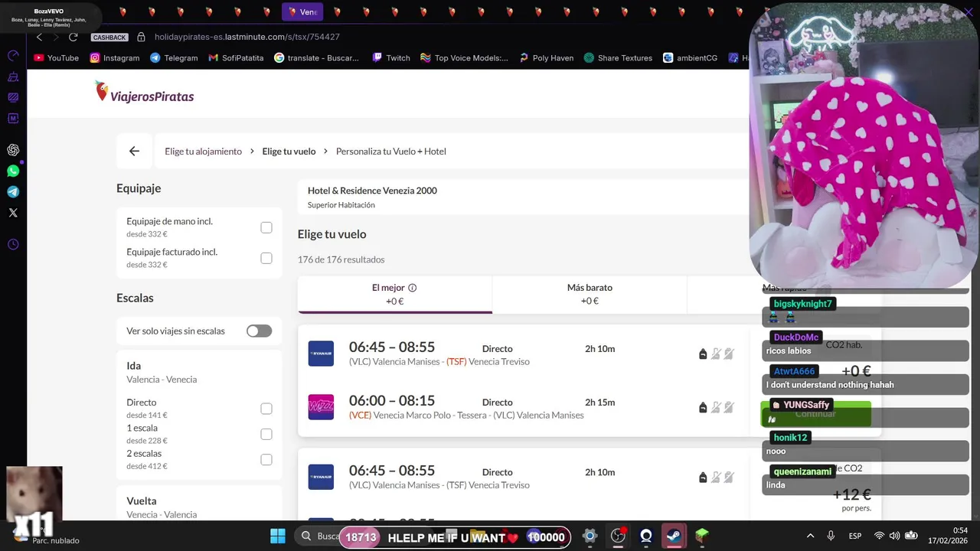The image size is (980, 551).
Task: Click the volume speaker icon in tray
Action: click(895, 536)
